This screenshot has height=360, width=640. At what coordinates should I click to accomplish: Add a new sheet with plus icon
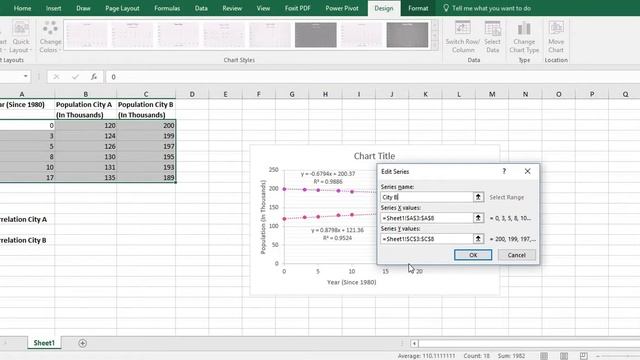coord(82,343)
